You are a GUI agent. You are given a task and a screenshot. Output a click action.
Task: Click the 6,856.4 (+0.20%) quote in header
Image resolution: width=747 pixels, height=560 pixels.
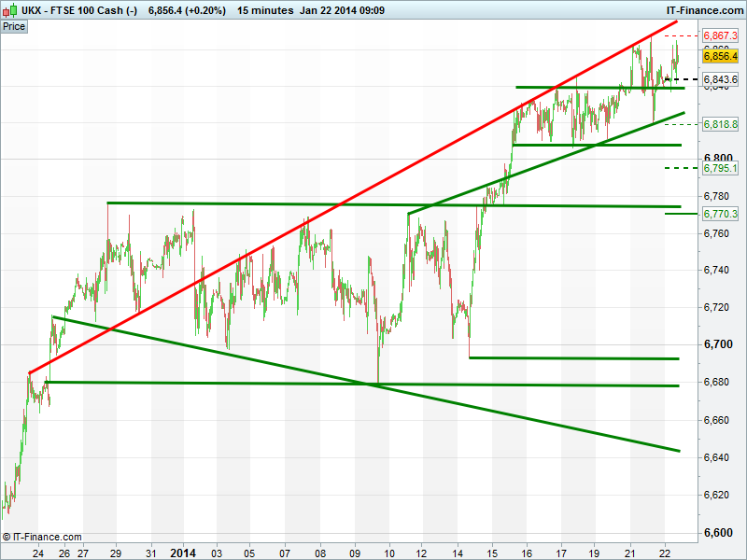click(x=187, y=10)
